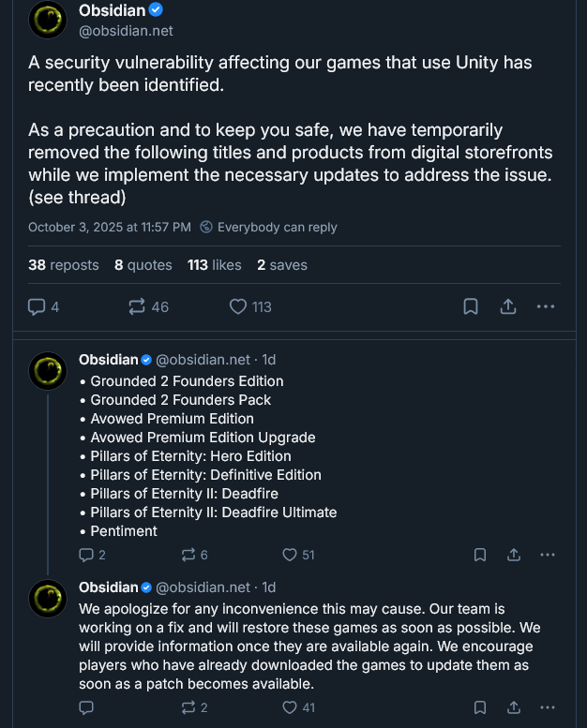Open more options on games list post
587x728 pixels.
point(548,555)
